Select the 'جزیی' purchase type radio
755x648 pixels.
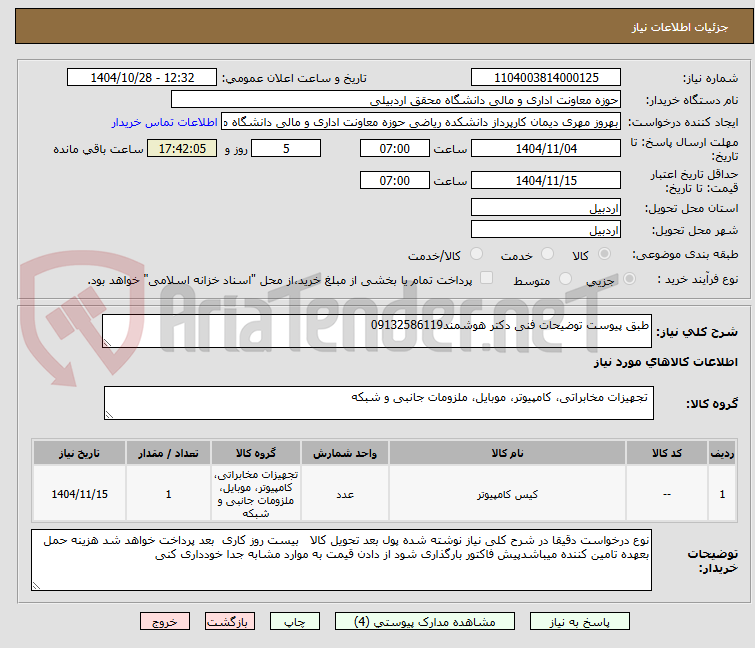[x=629, y=279]
